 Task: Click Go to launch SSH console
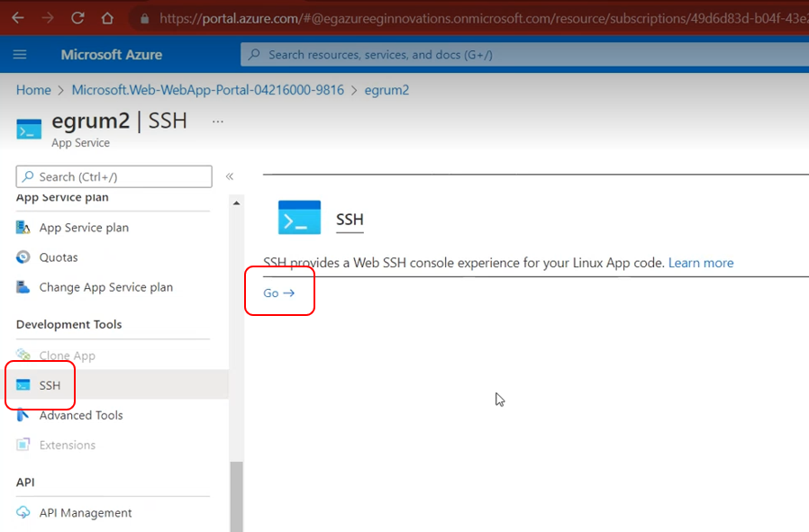coord(278,293)
